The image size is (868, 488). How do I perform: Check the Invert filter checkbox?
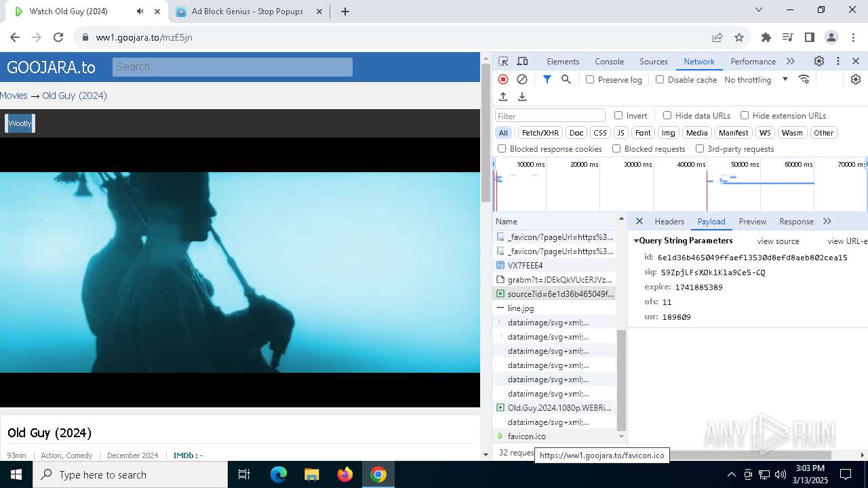[618, 115]
